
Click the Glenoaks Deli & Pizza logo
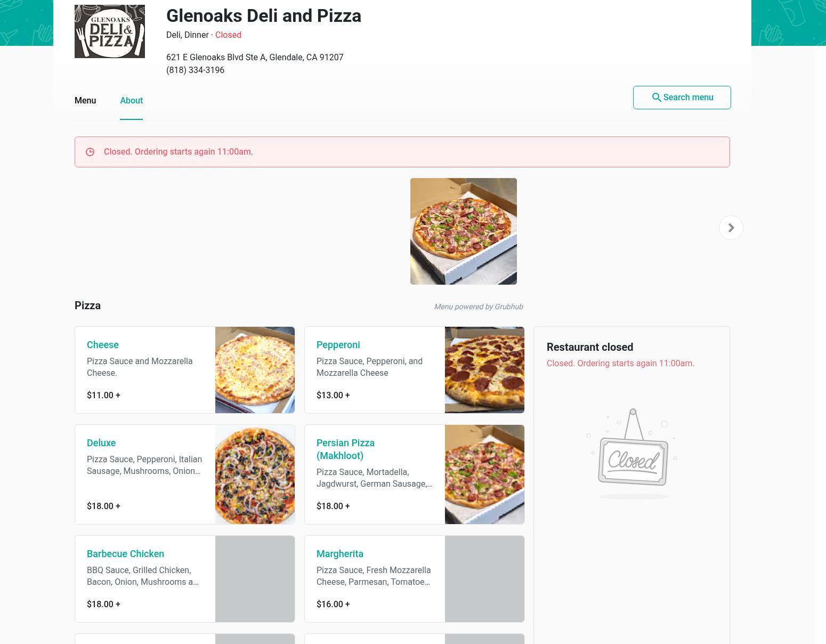[x=110, y=31]
